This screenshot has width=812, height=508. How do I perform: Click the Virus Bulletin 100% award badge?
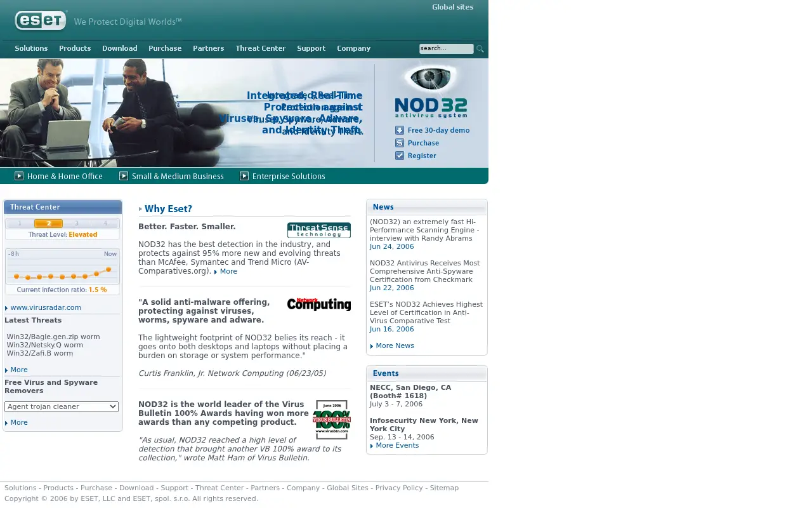click(x=331, y=420)
